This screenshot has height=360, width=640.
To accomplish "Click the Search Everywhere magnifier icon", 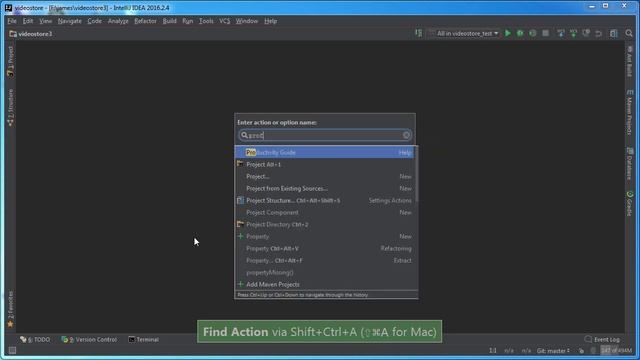I will point(629,33).
